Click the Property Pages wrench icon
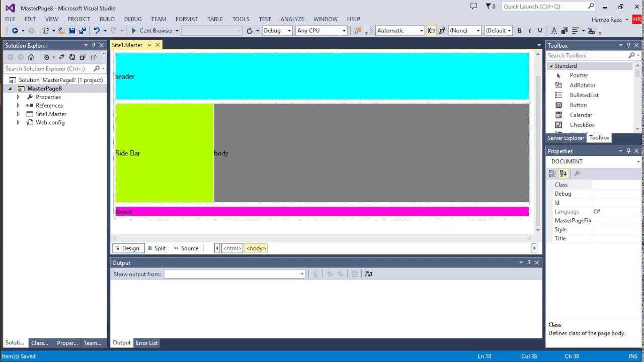644x362 pixels. [x=577, y=173]
